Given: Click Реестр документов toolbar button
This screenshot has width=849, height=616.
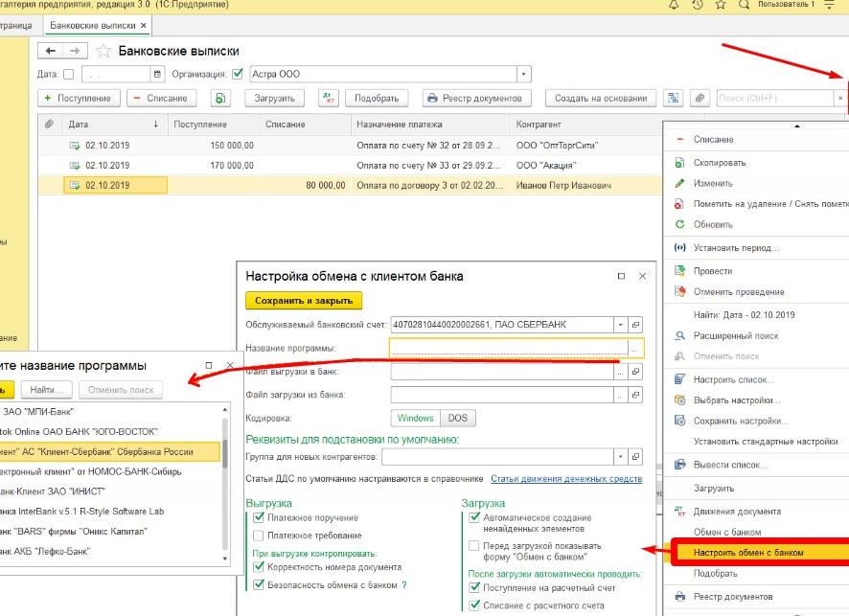Looking at the screenshot, I should (x=476, y=98).
